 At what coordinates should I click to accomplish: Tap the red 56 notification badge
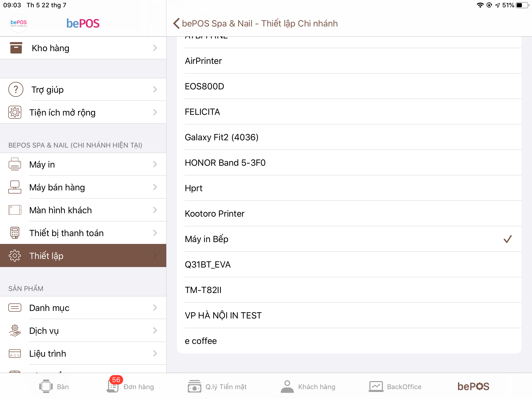click(x=116, y=380)
